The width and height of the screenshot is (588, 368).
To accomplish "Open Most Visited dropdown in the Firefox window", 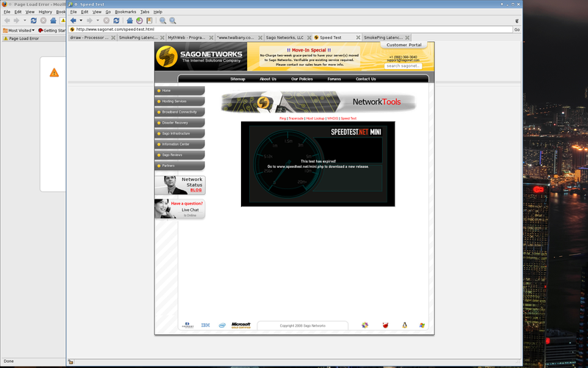I will point(19,30).
